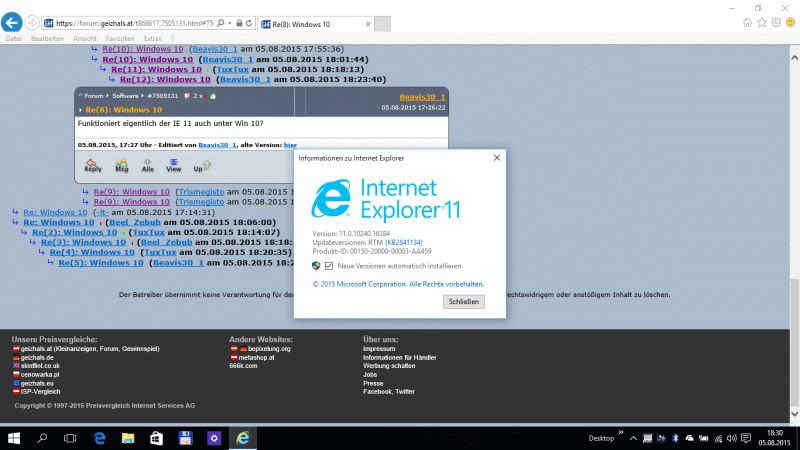The width and height of the screenshot is (800, 450).
Task: Close the Re(8): Windows 10 tab
Action: pyautogui.click(x=368, y=24)
